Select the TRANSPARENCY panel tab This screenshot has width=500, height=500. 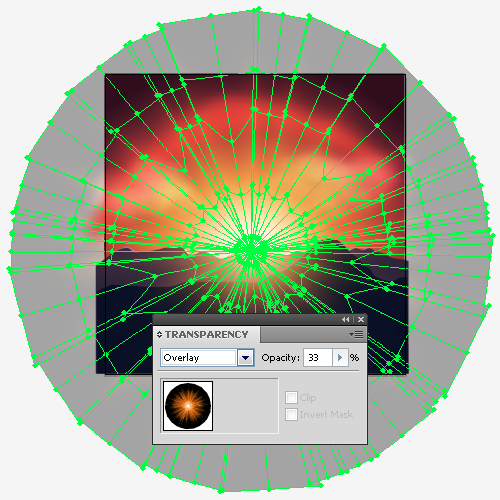pos(207,335)
